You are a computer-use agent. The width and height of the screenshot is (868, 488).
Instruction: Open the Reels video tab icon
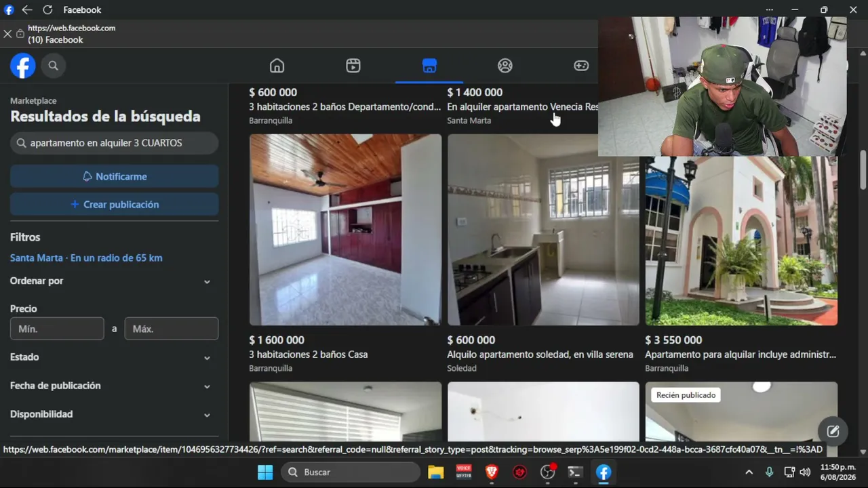point(353,66)
